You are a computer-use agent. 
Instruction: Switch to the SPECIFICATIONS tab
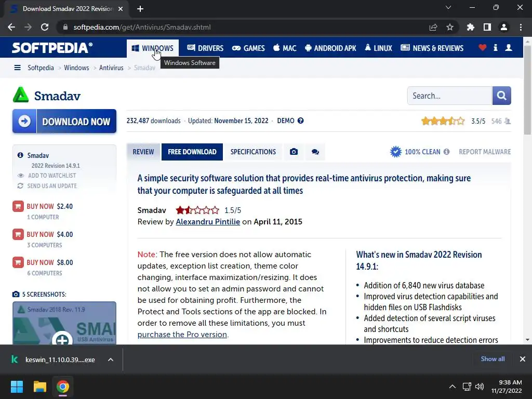click(x=253, y=152)
